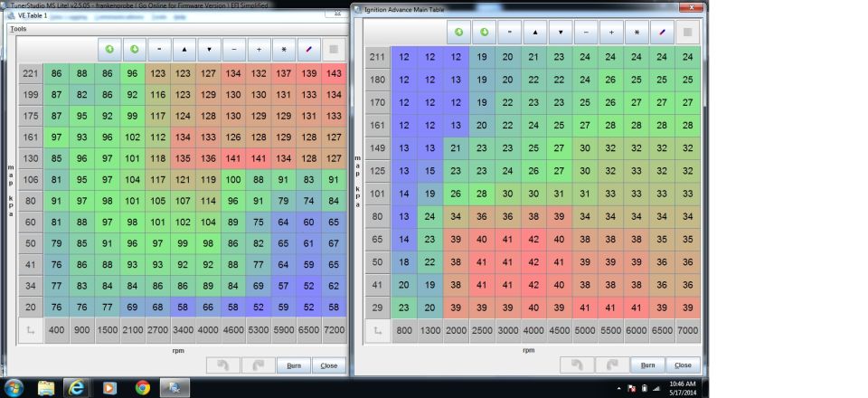This screenshot has height=398, width=868.
Task: Open Google Chrome from the taskbar
Action: point(143,387)
